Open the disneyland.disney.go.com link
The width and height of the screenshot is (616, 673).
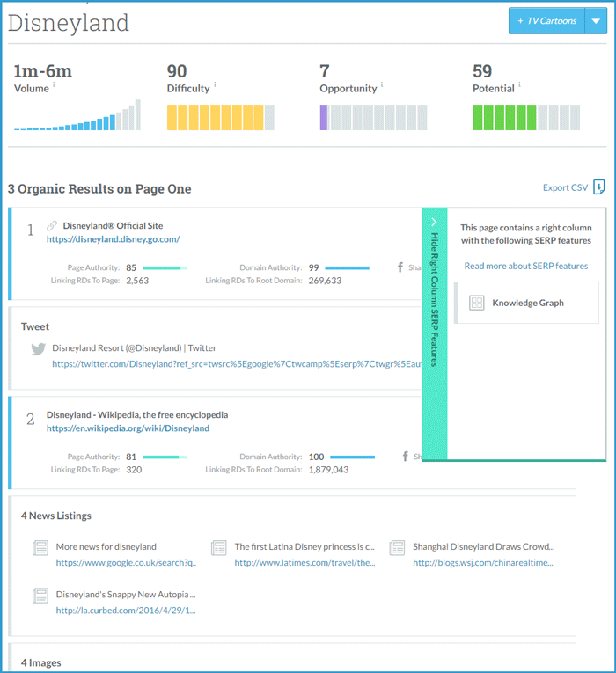pyautogui.click(x=113, y=239)
